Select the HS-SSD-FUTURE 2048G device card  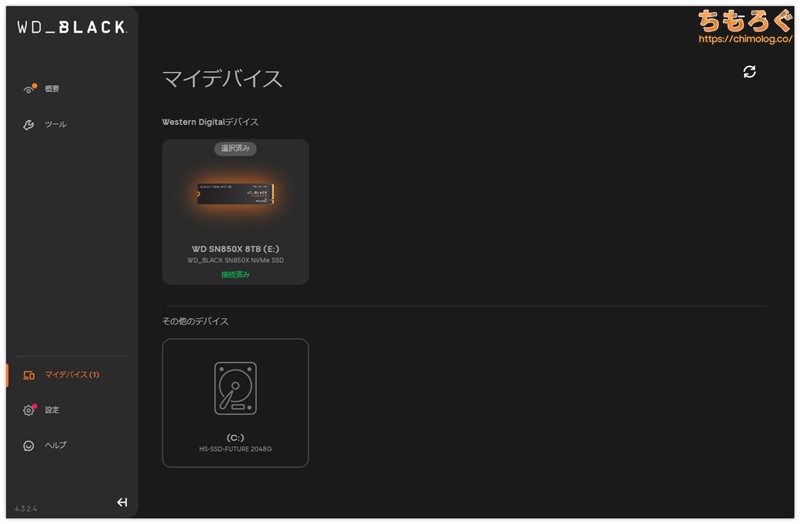235,403
